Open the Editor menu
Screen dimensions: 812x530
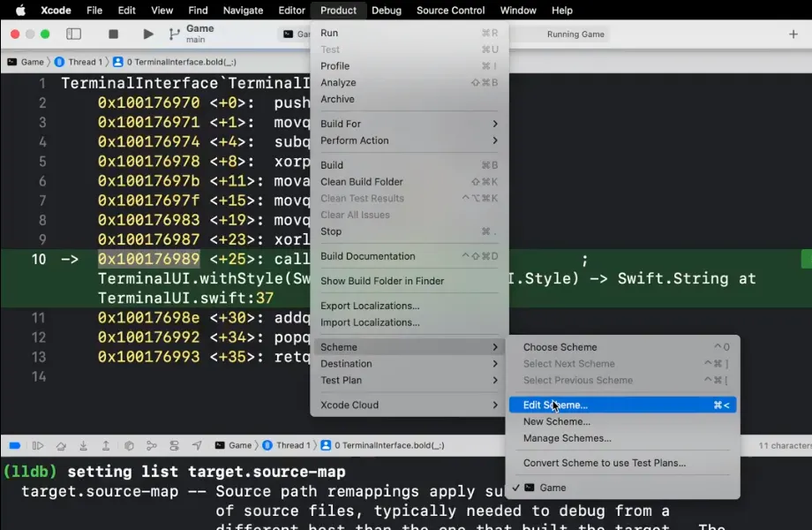tap(291, 11)
